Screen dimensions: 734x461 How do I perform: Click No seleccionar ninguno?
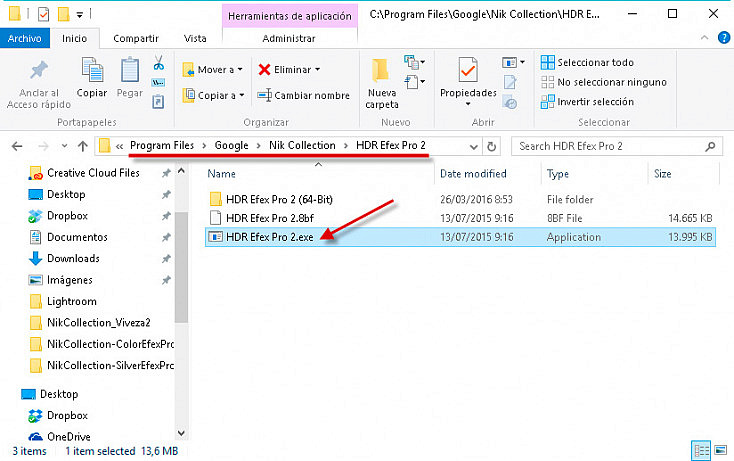click(603, 82)
